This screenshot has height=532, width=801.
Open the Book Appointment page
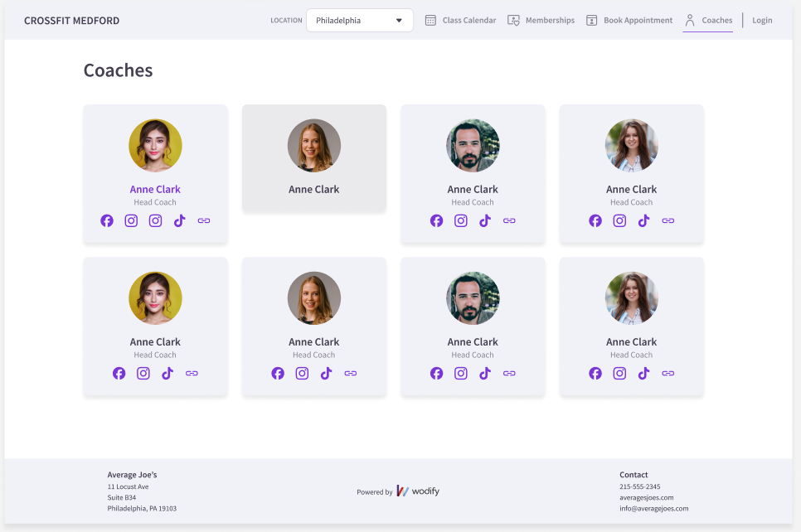coord(629,21)
